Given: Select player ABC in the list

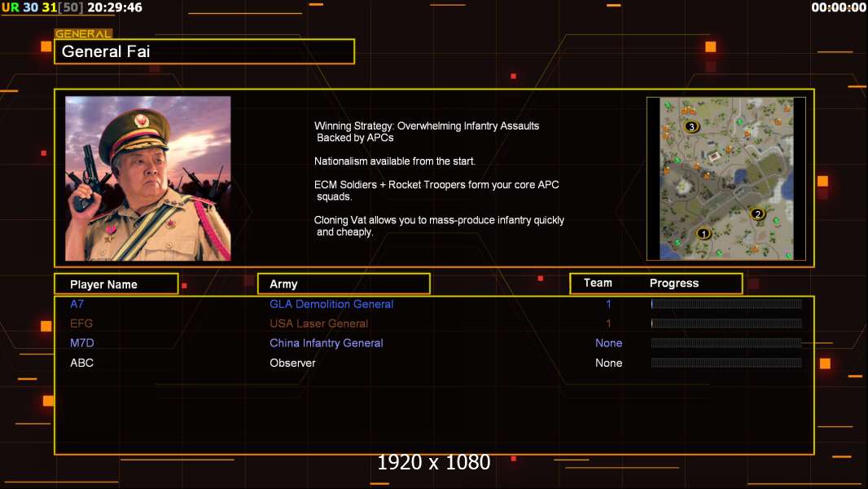Looking at the screenshot, I should pyautogui.click(x=81, y=363).
